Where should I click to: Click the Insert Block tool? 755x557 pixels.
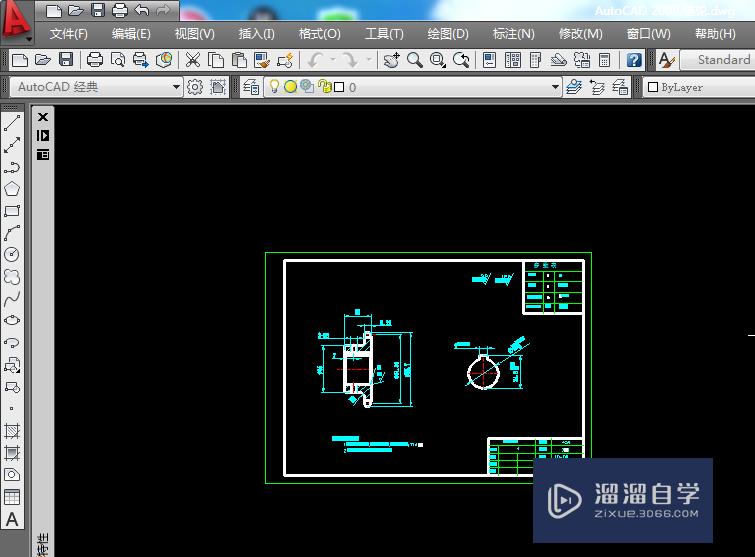pyautogui.click(x=12, y=365)
